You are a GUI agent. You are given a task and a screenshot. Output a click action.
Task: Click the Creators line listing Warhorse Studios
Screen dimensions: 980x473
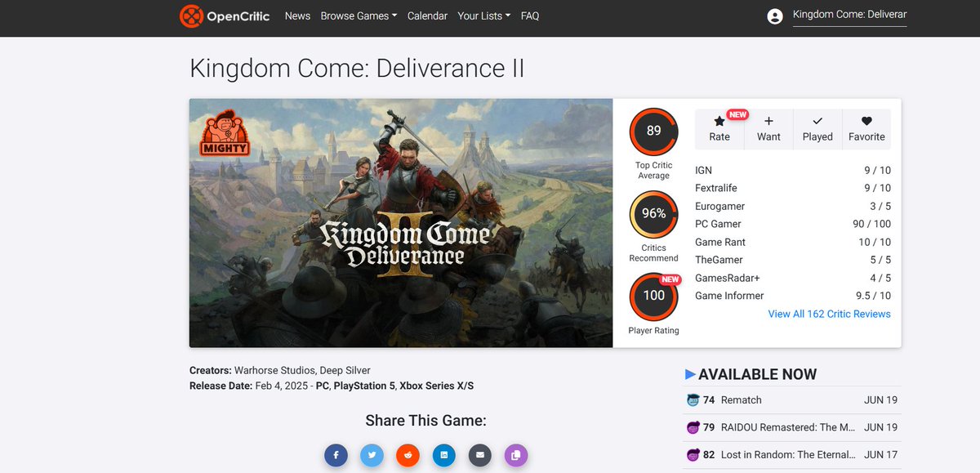[x=279, y=370]
